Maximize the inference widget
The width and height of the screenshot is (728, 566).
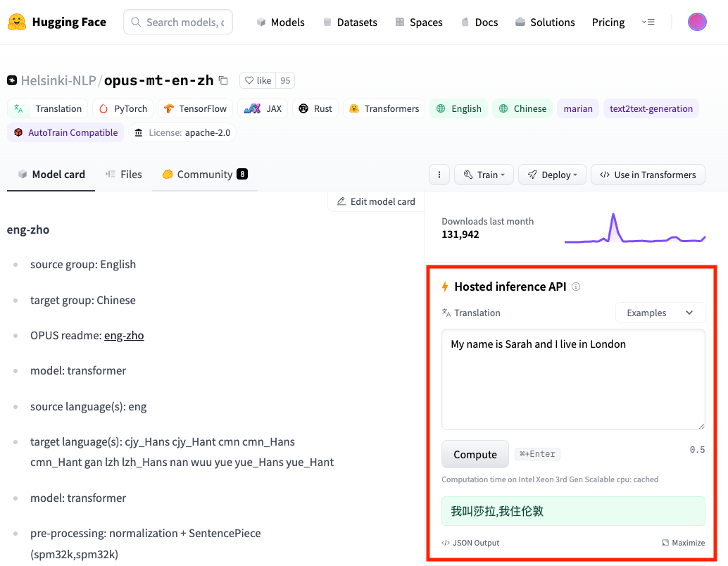[683, 543]
